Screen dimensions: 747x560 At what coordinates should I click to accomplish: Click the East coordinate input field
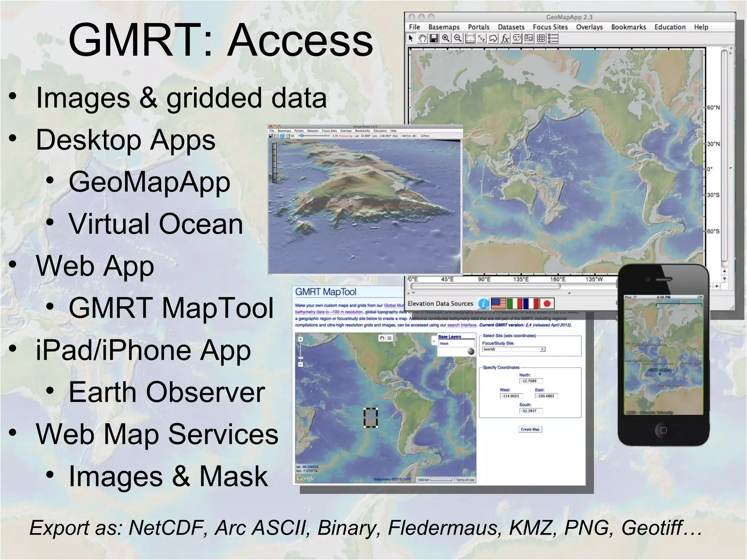coord(546,396)
